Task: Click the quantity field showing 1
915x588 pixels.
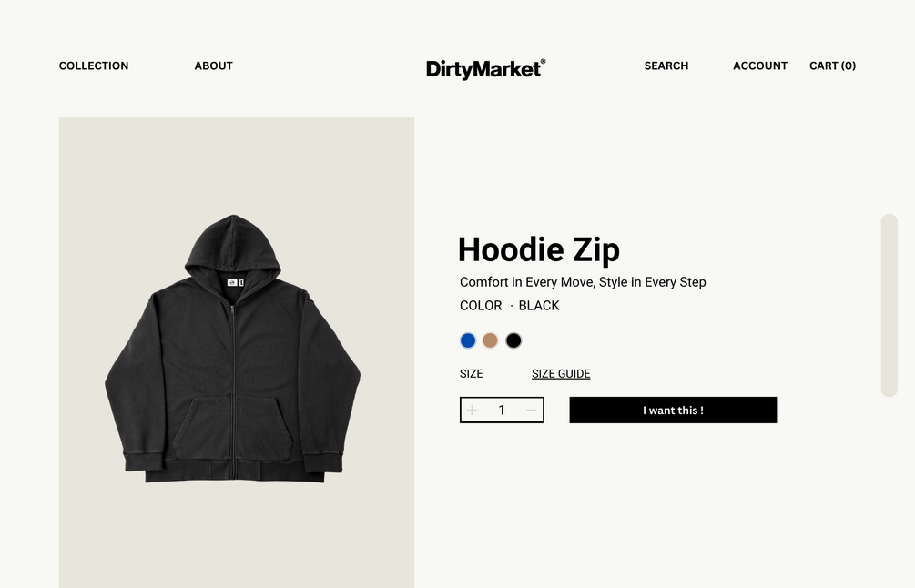Action: (x=502, y=411)
